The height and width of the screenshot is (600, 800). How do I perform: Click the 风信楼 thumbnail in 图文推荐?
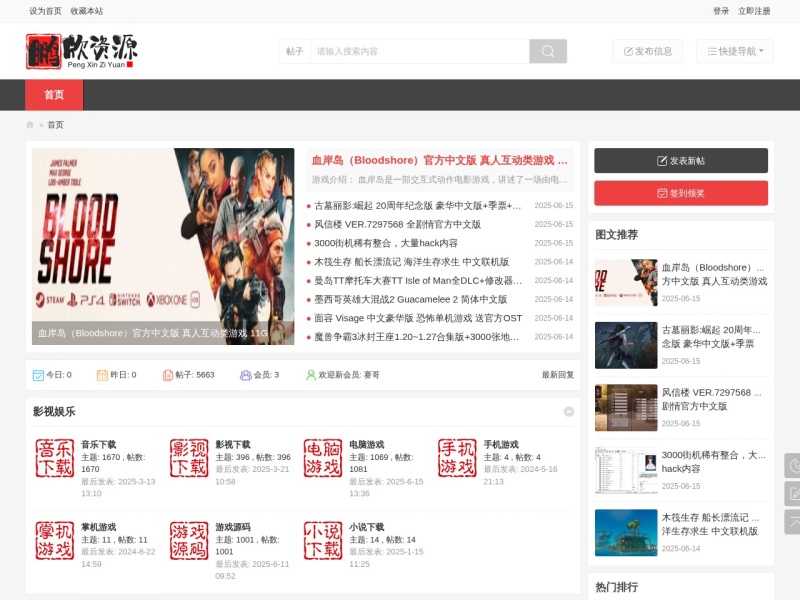pos(626,408)
